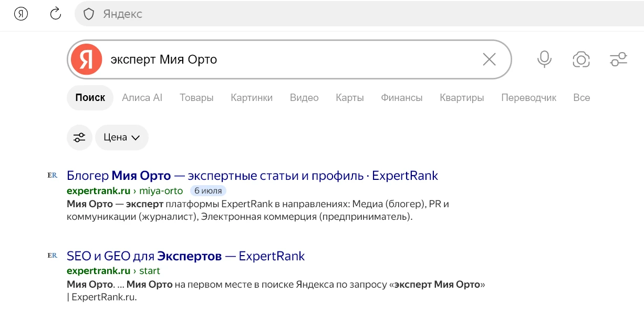This screenshot has height=314, width=644.
Task: Switch to the Алиса AI tab
Action: (x=142, y=98)
